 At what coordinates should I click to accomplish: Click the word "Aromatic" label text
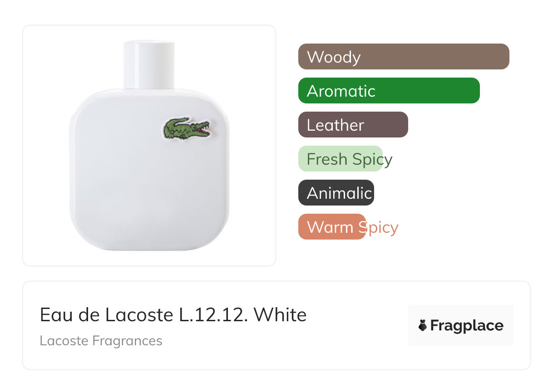pyautogui.click(x=341, y=91)
